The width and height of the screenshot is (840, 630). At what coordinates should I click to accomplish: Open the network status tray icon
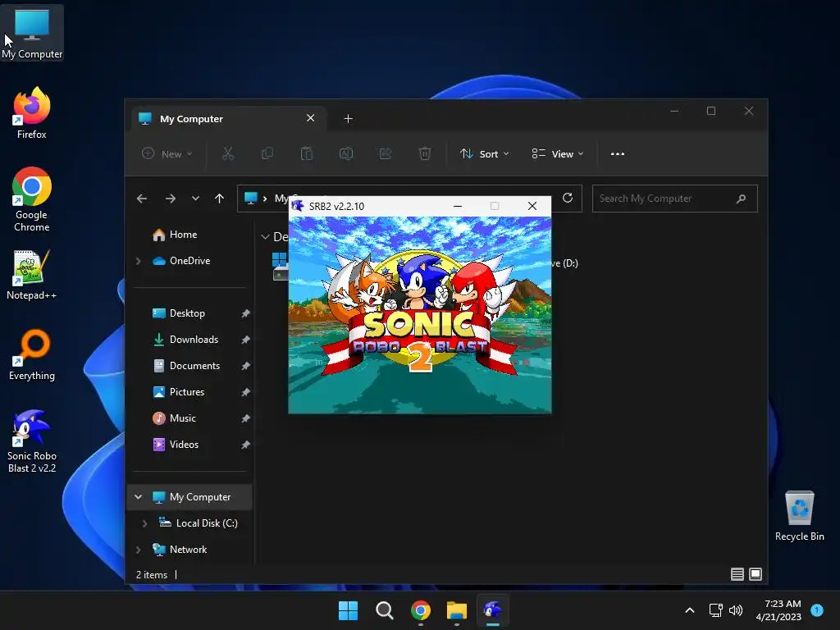715,610
